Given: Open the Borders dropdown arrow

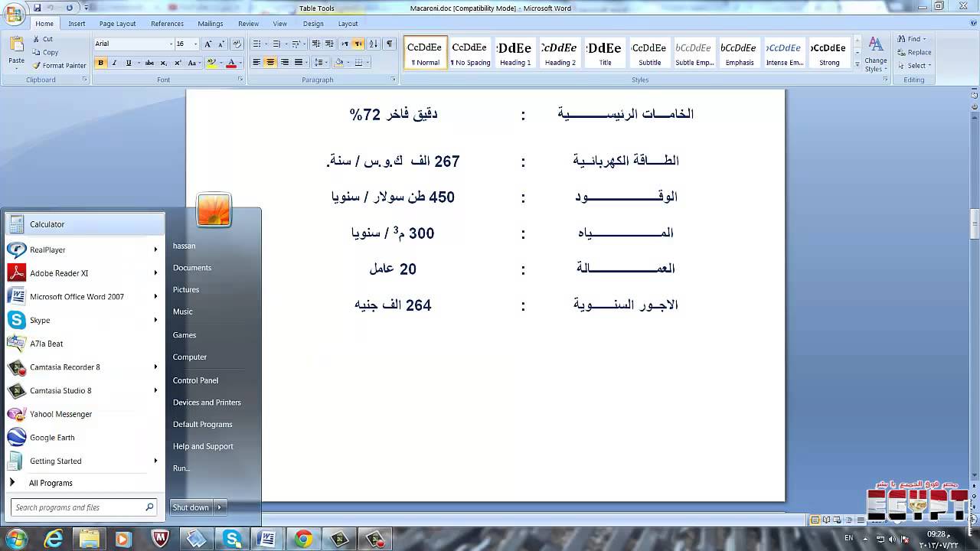Looking at the screenshot, I should coord(368,63).
